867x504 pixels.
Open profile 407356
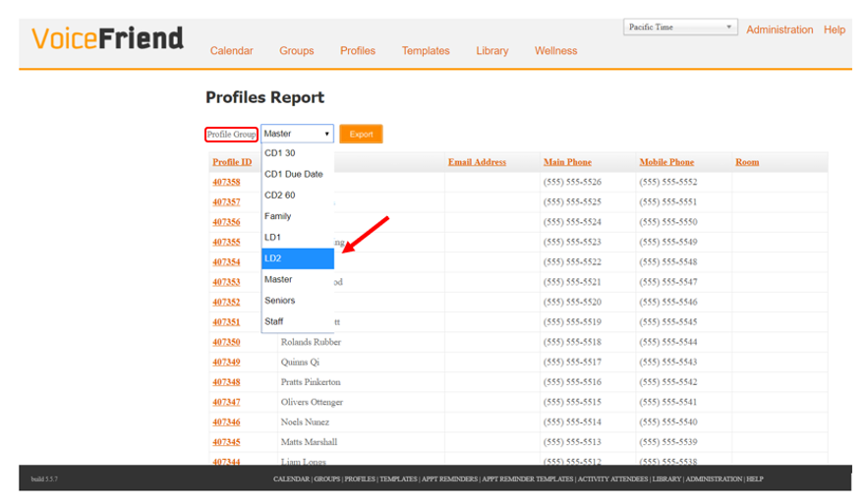(226, 222)
